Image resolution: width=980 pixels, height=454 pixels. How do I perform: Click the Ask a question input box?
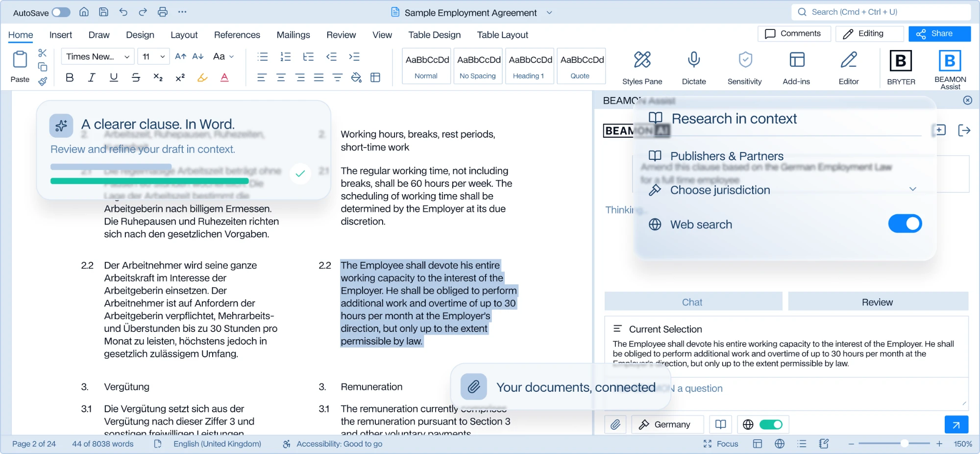(x=786, y=393)
